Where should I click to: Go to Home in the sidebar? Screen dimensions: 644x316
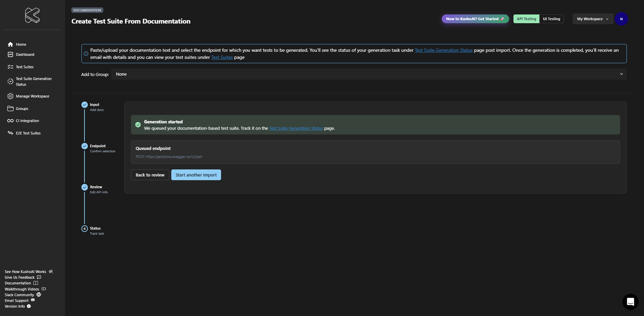[x=21, y=44]
